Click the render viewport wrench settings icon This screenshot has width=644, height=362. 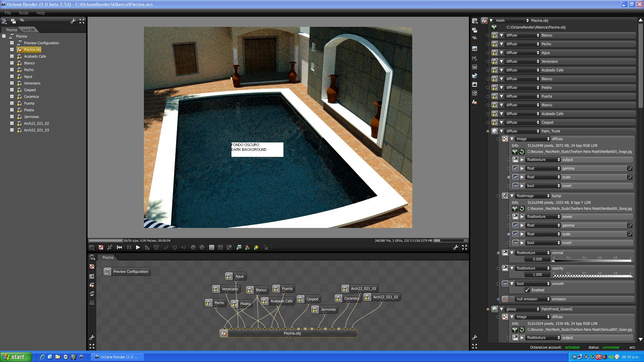(455, 248)
